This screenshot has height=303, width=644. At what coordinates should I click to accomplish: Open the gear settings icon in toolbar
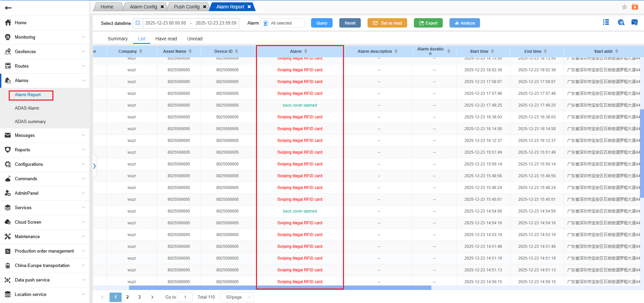pyautogui.click(x=621, y=23)
